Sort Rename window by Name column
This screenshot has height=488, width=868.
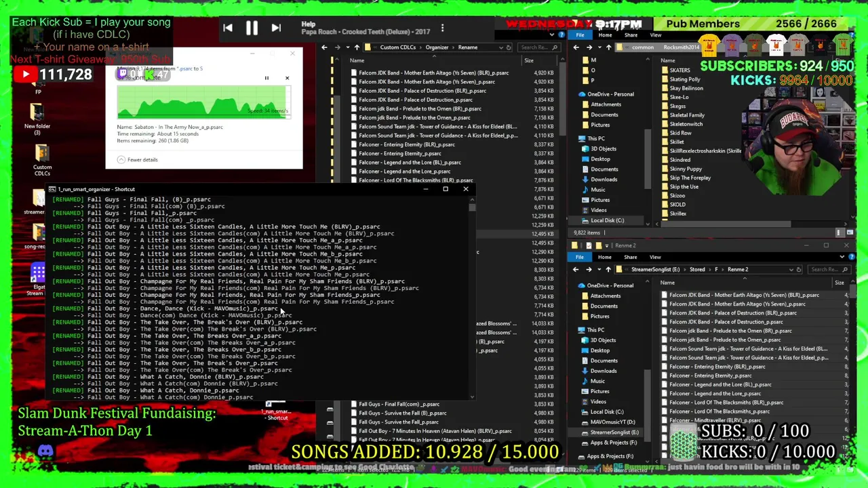357,60
